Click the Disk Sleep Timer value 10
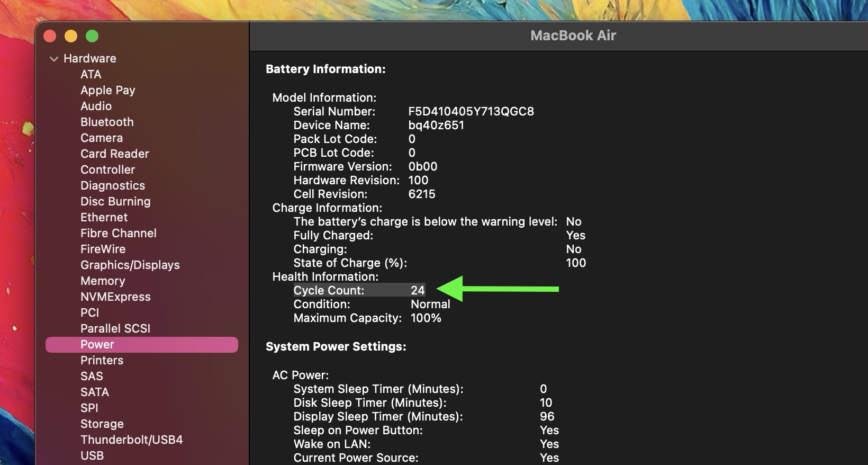This screenshot has width=868, height=465. tap(546, 403)
